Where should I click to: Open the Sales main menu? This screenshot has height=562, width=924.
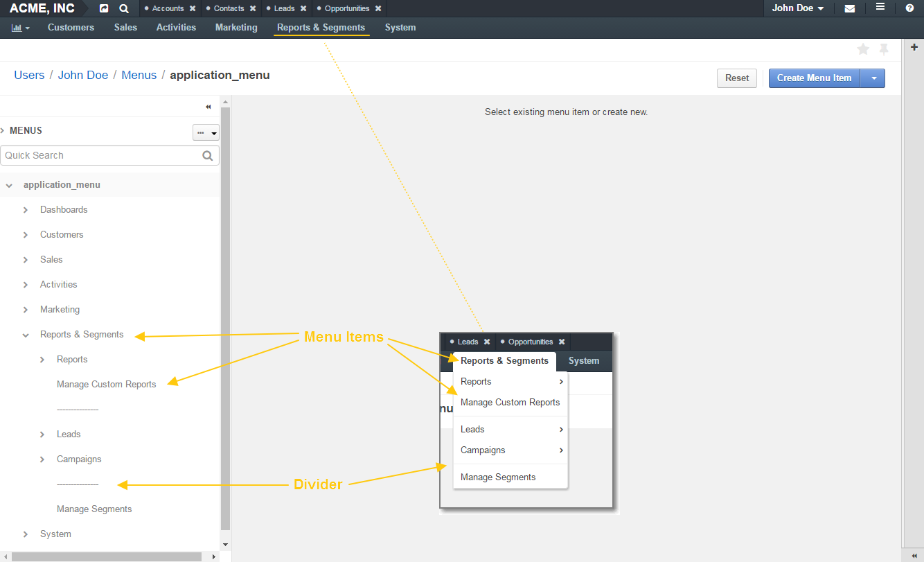tap(125, 28)
